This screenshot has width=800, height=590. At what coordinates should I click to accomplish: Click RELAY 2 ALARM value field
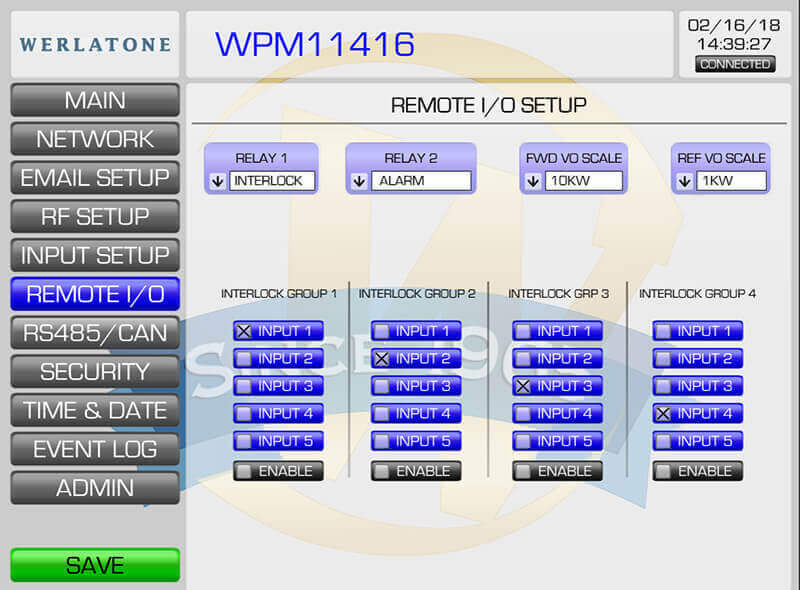(421, 181)
